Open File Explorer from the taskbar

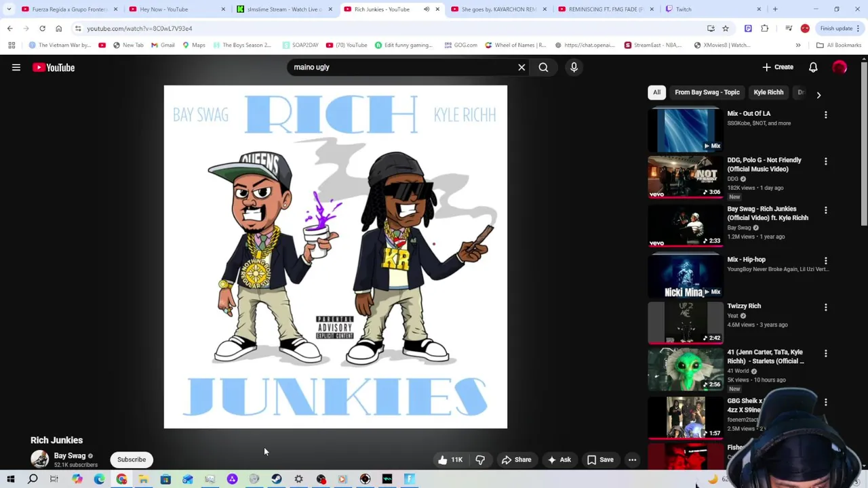tap(143, 479)
